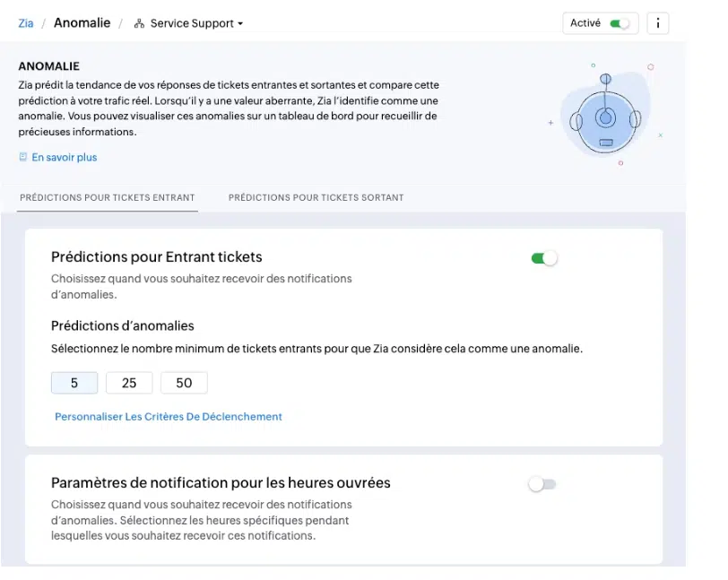Viewport: 728px width, 580px height.
Task: Click the Zia robot illustration
Action: point(605,115)
